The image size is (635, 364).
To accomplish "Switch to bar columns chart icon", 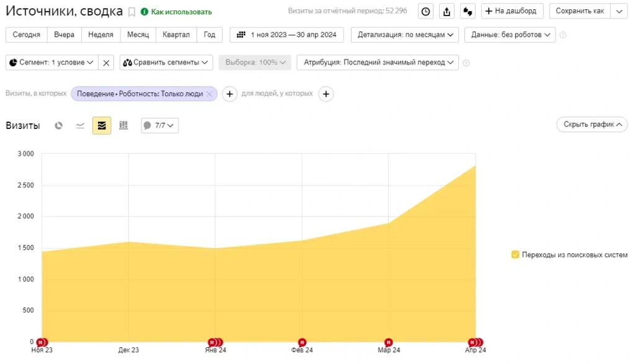I will coord(123,125).
